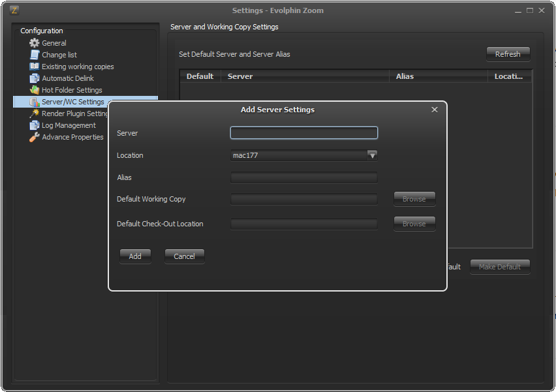
Task: Sort by the Server column header
Action: tap(305, 76)
